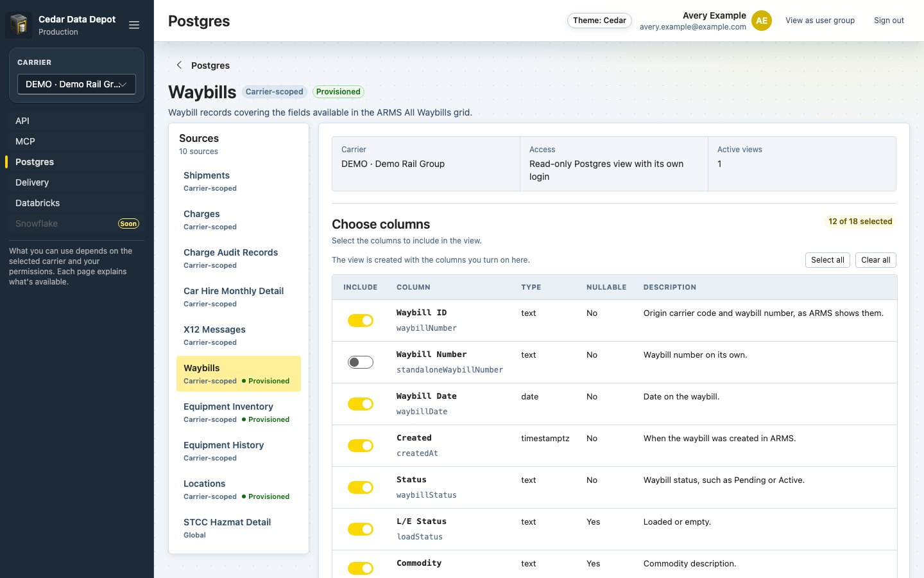The image size is (924, 578).
Task: Disable the Waybill ID column toggle
Action: coord(361,320)
